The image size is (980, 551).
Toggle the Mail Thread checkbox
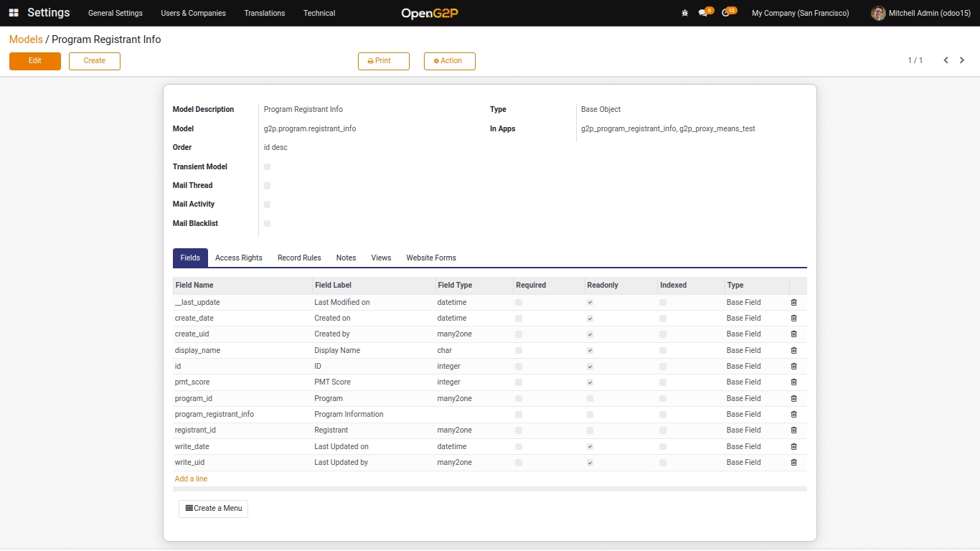pyautogui.click(x=268, y=186)
